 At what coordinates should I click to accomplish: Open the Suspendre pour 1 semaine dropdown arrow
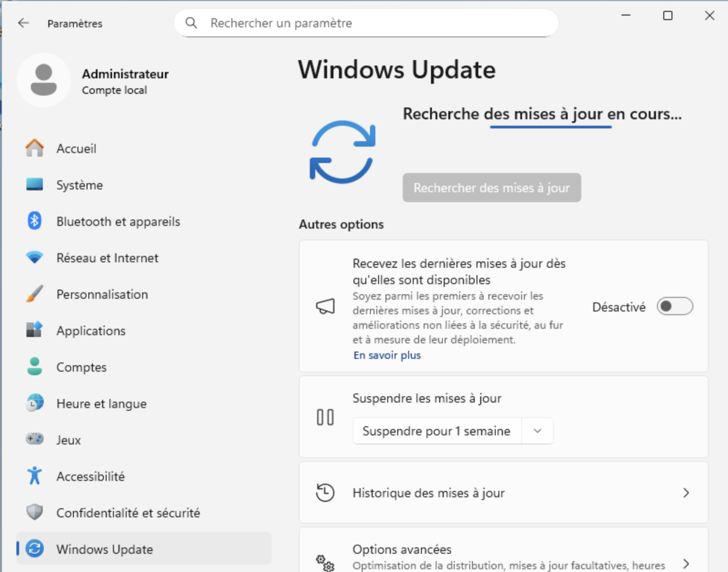tap(538, 431)
